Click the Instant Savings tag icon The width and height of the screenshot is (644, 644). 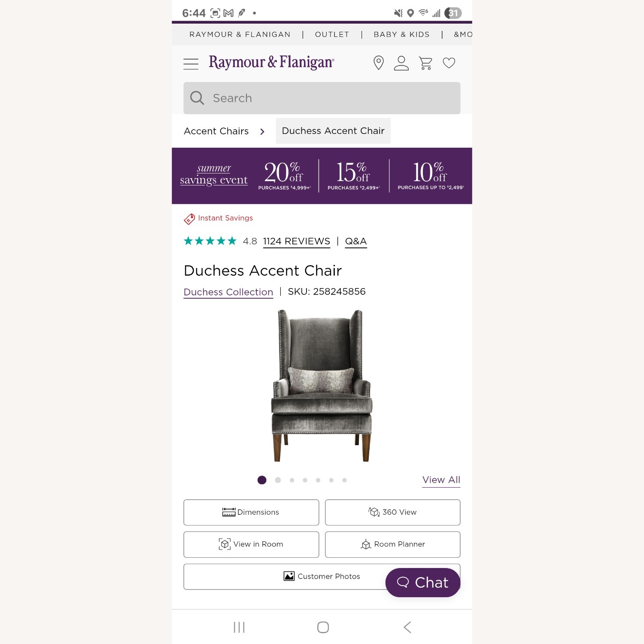189,219
